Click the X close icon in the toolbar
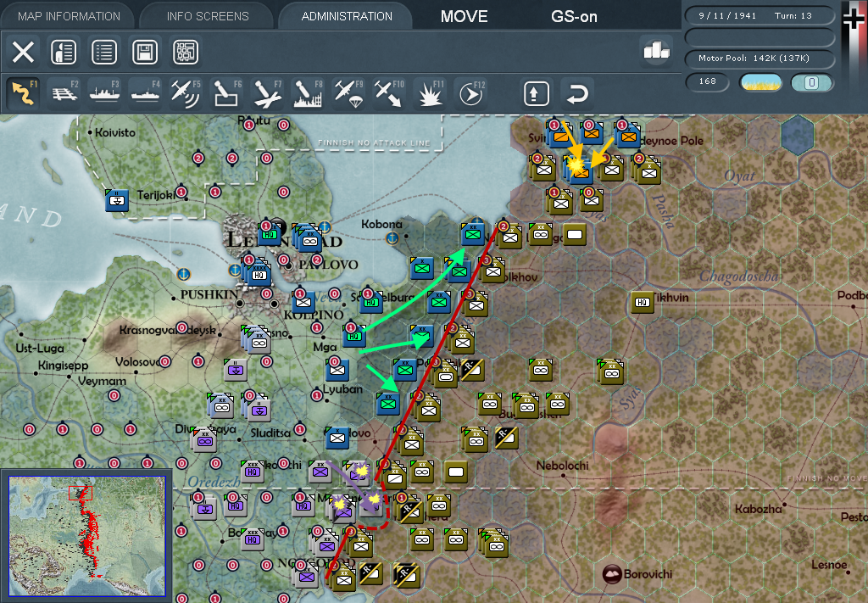The width and height of the screenshot is (868, 603). click(x=23, y=52)
